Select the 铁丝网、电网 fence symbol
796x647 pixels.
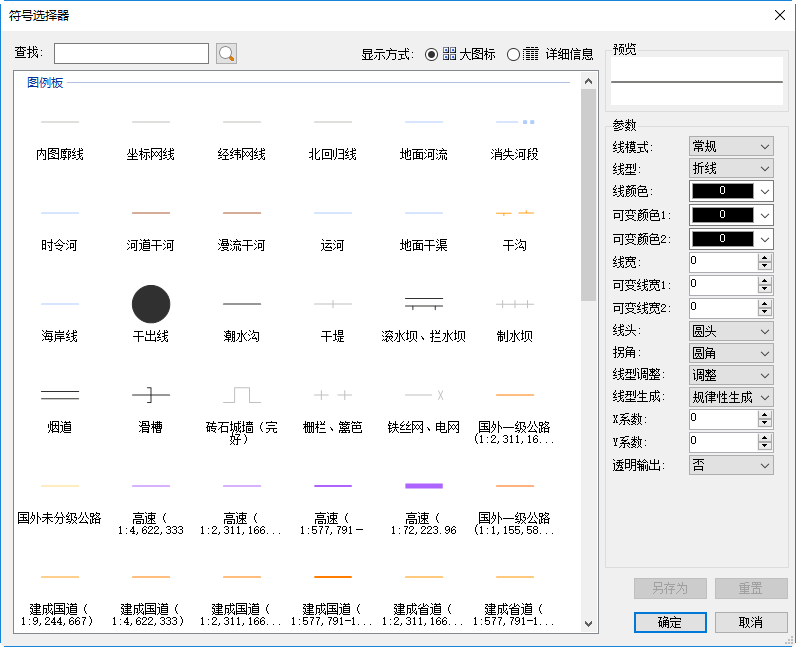point(423,395)
